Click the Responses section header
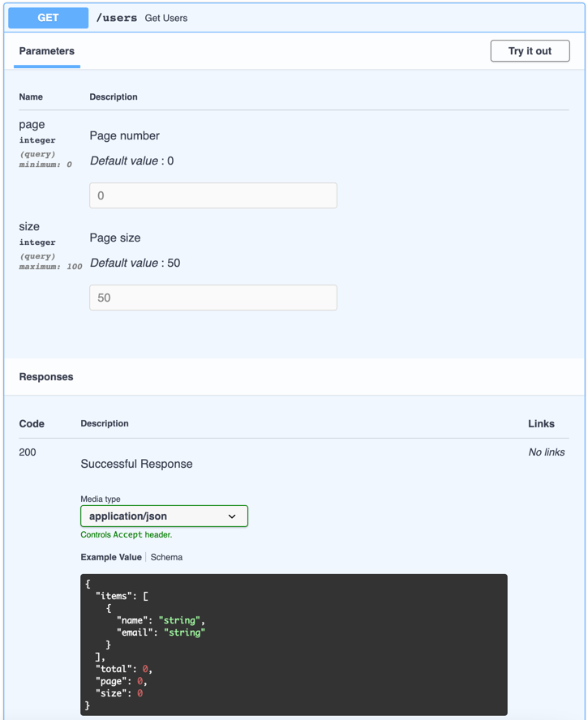Viewport: 588px width, 720px height. coord(46,377)
